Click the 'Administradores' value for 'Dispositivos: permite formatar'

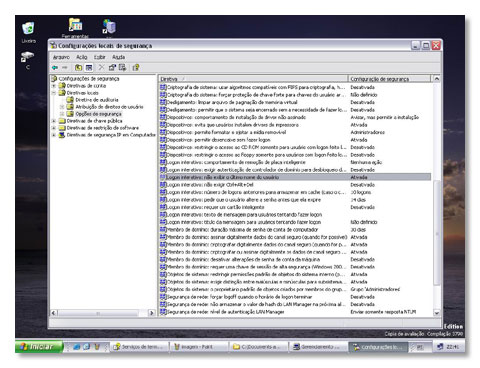[x=367, y=132]
